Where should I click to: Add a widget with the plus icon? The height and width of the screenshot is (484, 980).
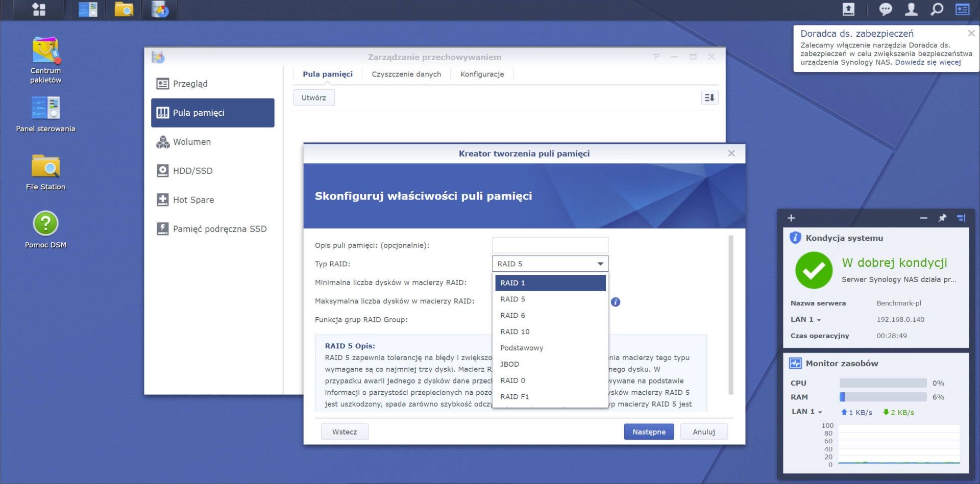[x=791, y=218]
